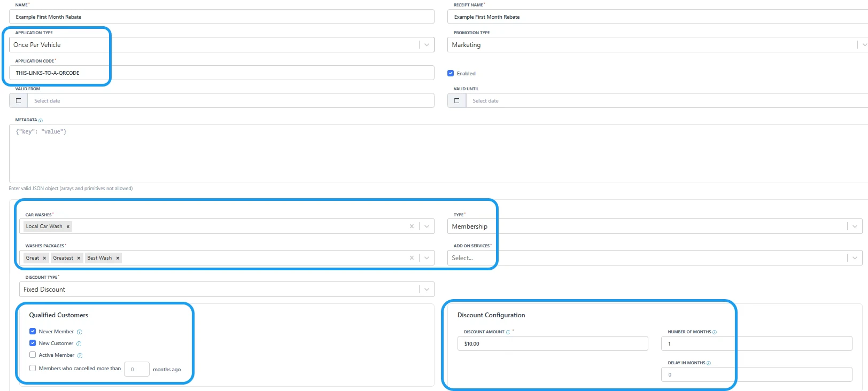Click the Valid Until date field

click(667, 100)
